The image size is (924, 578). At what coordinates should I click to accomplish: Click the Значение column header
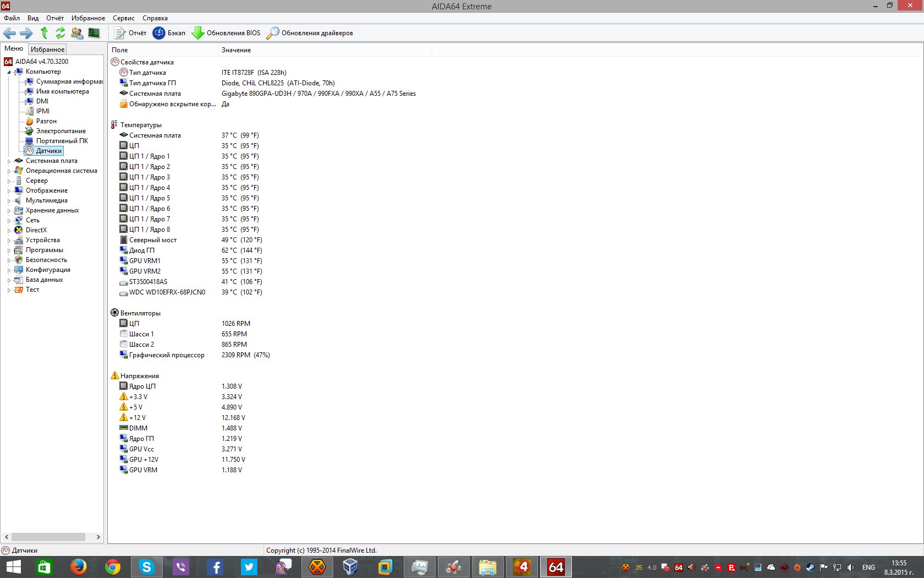325,50
